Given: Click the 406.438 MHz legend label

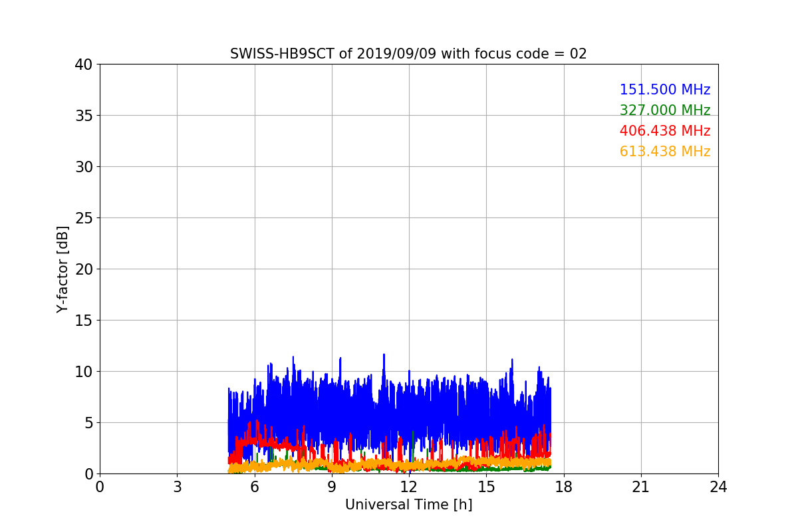Looking at the screenshot, I should click(x=664, y=131).
